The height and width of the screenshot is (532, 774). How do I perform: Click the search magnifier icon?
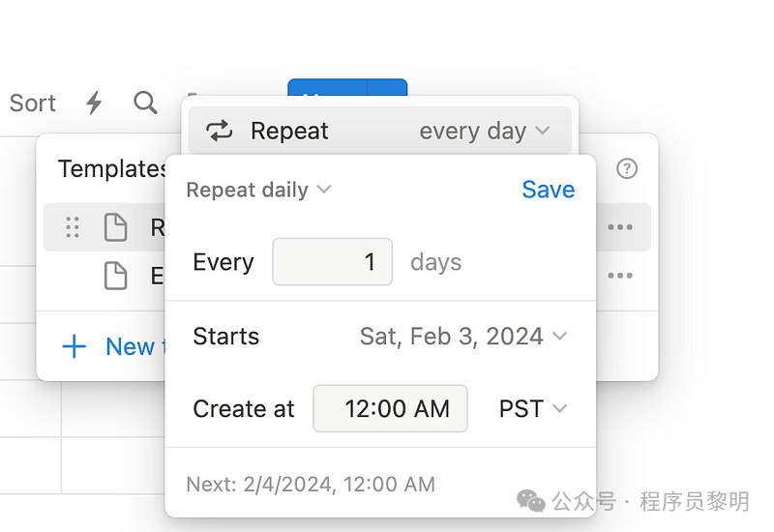point(145,103)
